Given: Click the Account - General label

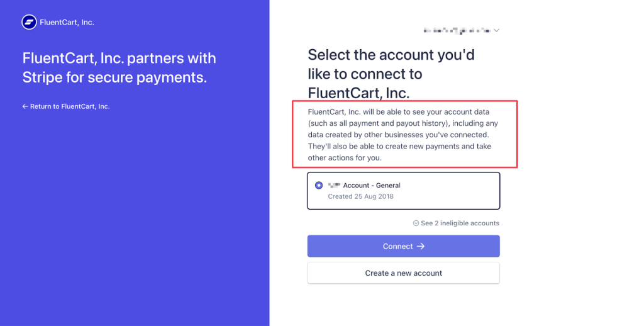Looking at the screenshot, I should tap(372, 185).
